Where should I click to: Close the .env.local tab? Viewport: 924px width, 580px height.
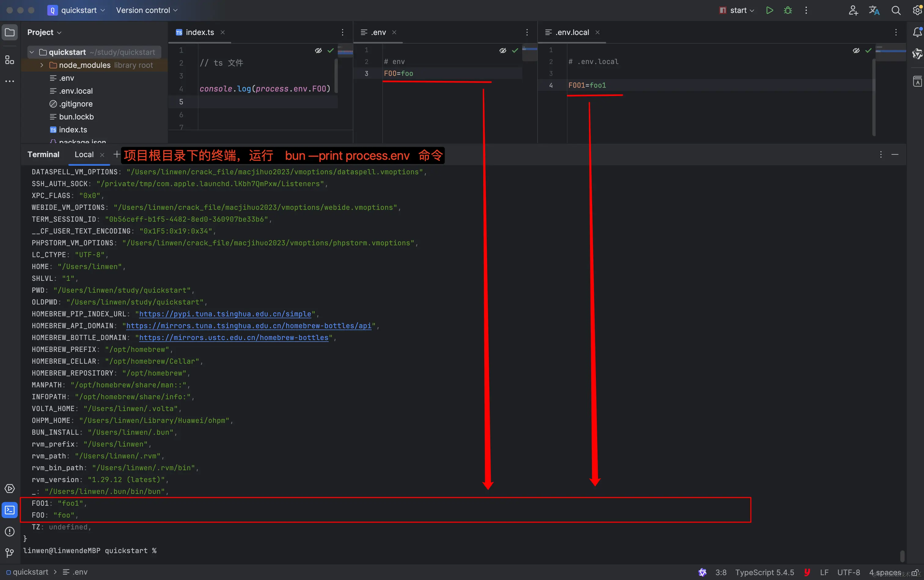597,32
